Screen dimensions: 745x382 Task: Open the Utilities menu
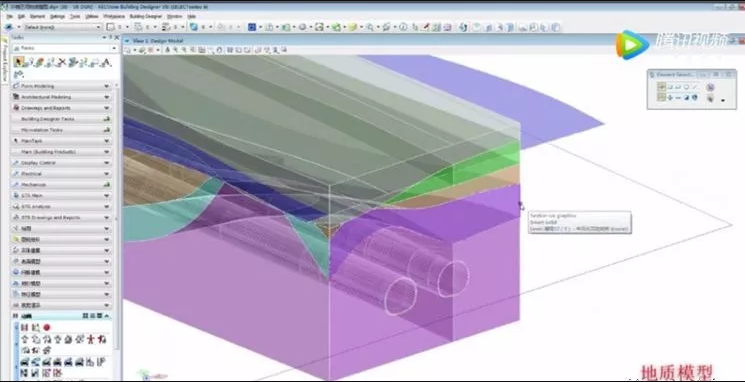click(x=92, y=16)
